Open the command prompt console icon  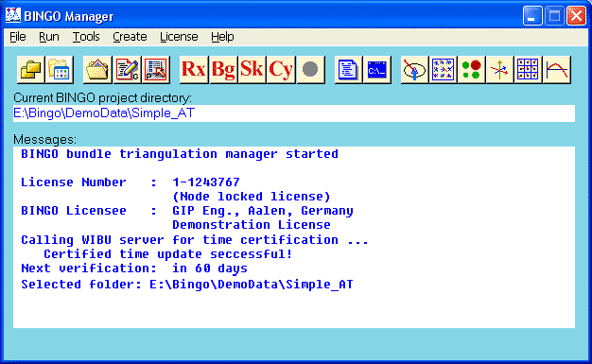(377, 70)
